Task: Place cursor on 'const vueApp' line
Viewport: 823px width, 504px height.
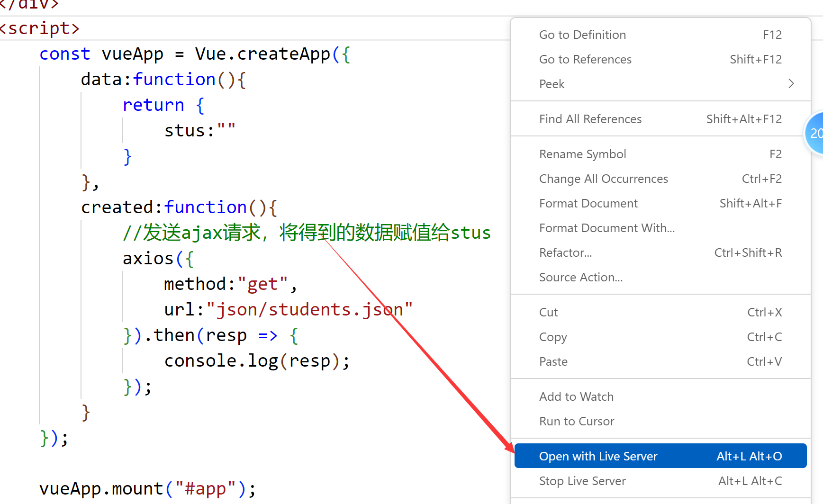Action: point(195,54)
